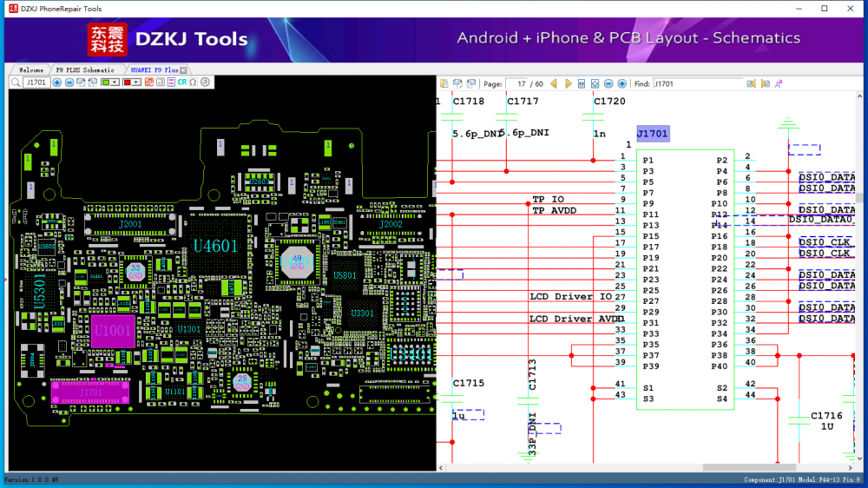This screenshot has width=868, height=488.
Task: Switch to the Welcome tab
Action: (30, 69)
